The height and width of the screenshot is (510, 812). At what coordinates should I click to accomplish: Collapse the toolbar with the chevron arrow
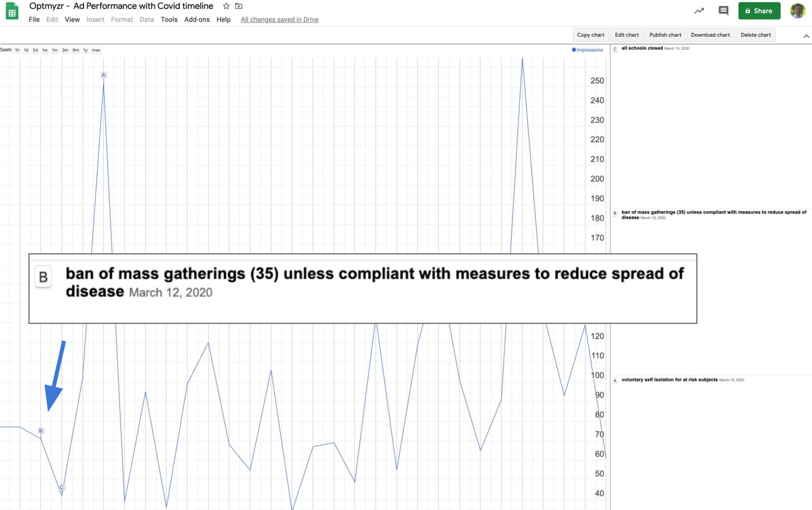click(806, 36)
